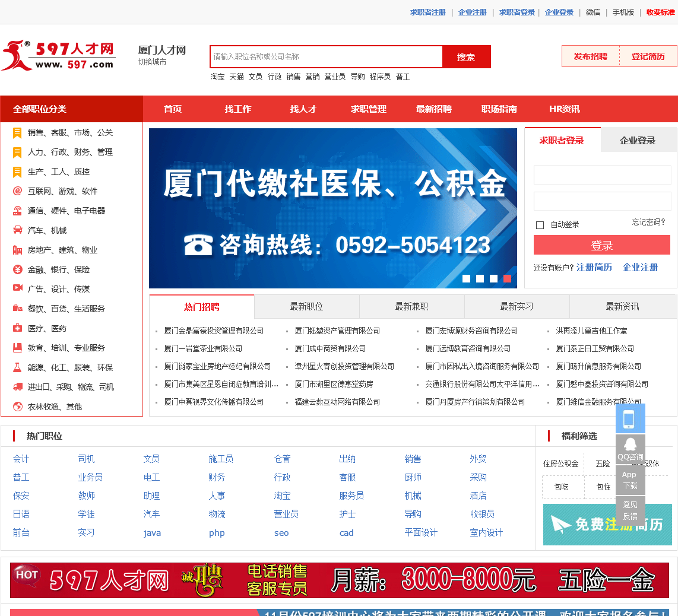Select the 住房公积金 benefit filter

[560, 464]
